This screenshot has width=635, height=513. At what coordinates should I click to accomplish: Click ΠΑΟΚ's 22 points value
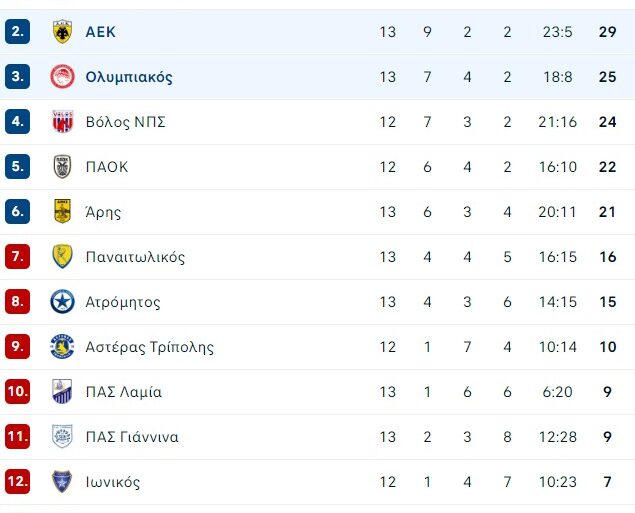point(607,167)
